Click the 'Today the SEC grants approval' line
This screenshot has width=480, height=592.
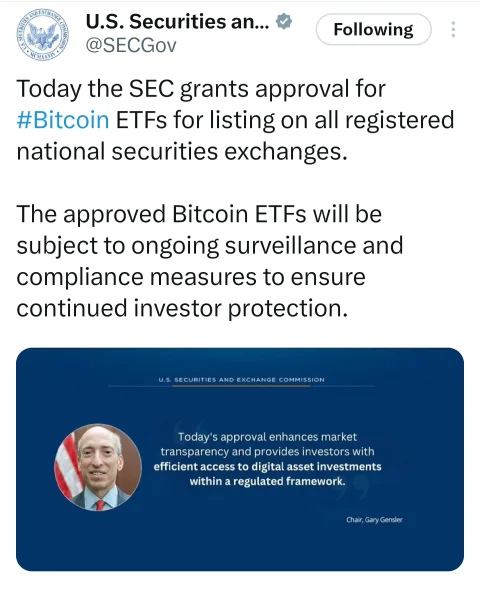tap(201, 89)
